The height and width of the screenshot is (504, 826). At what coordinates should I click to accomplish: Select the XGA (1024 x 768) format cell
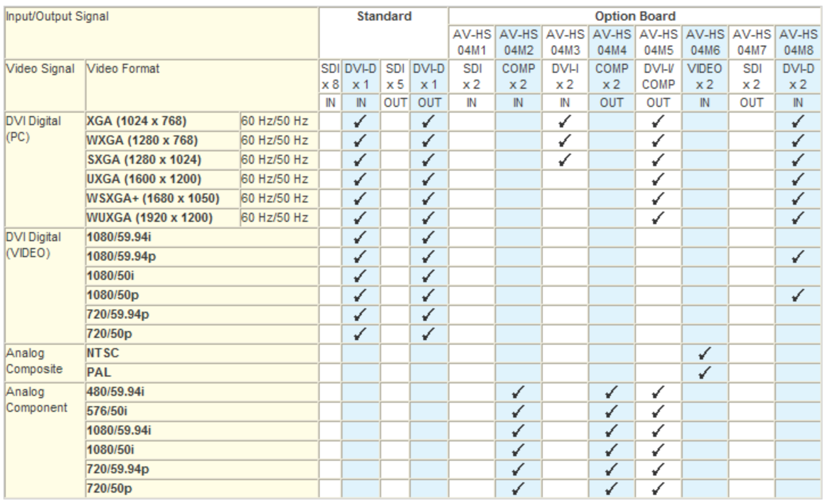162,121
